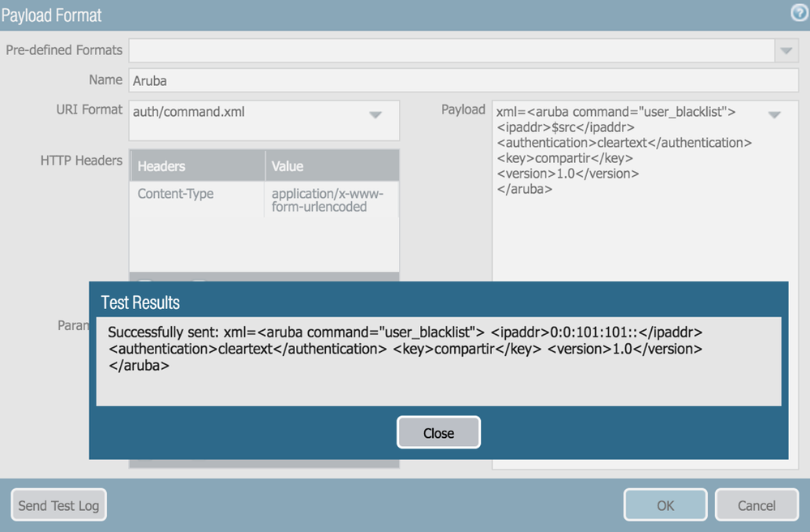This screenshot has width=810, height=532.
Task: Close the Test Results dialog
Action: pyautogui.click(x=439, y=432)
